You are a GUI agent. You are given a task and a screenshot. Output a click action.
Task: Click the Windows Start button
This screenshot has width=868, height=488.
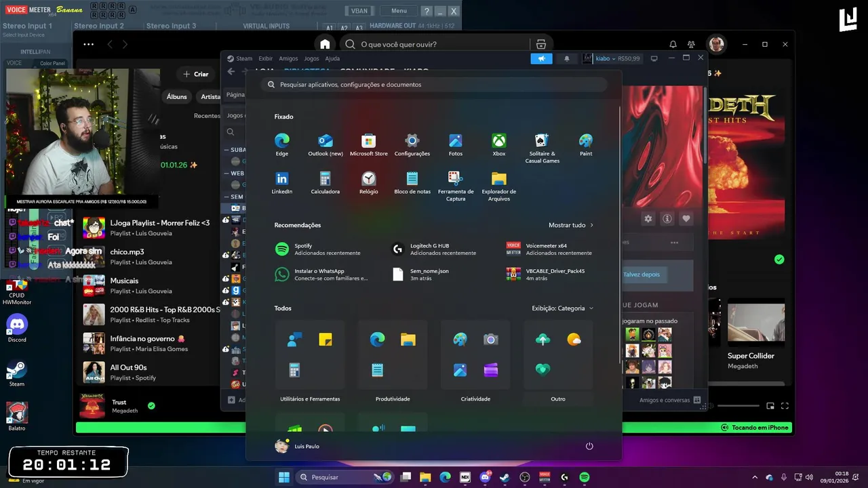coord(284,477)
